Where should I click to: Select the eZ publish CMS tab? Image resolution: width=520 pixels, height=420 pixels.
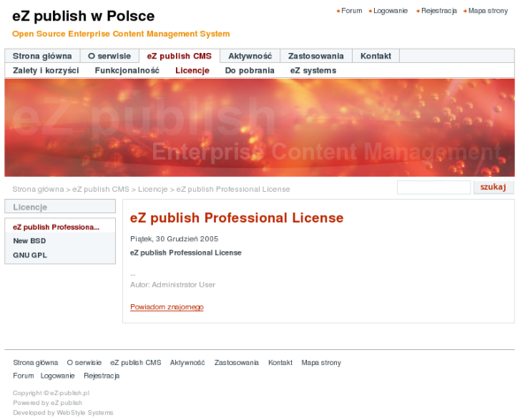(x=179, y=56)
